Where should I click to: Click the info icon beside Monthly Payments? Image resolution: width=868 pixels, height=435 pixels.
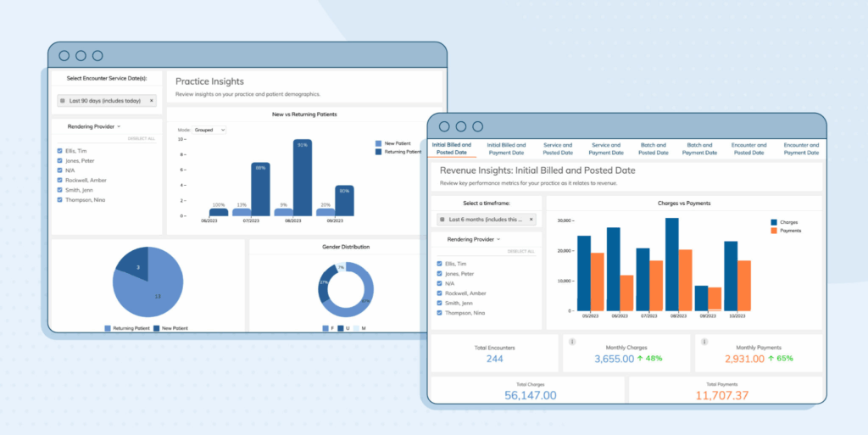pos(704,342)
